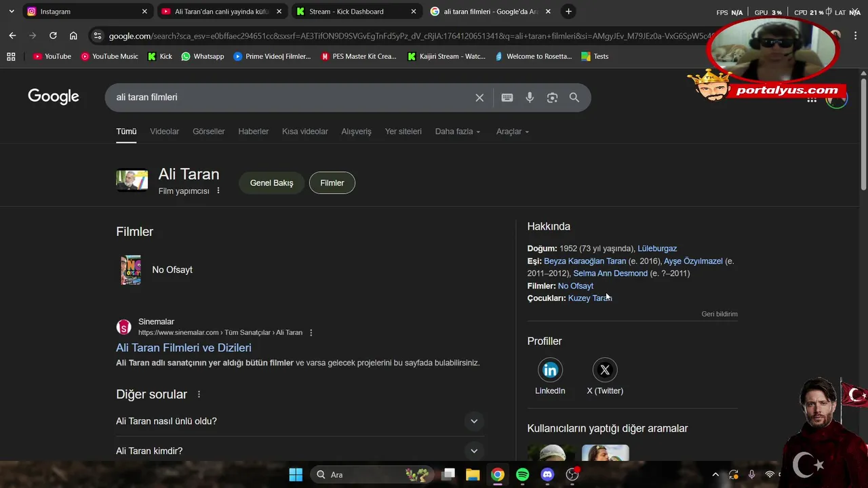Open the Genel Bakış chip
868x488 pixels.
(272, 183)
